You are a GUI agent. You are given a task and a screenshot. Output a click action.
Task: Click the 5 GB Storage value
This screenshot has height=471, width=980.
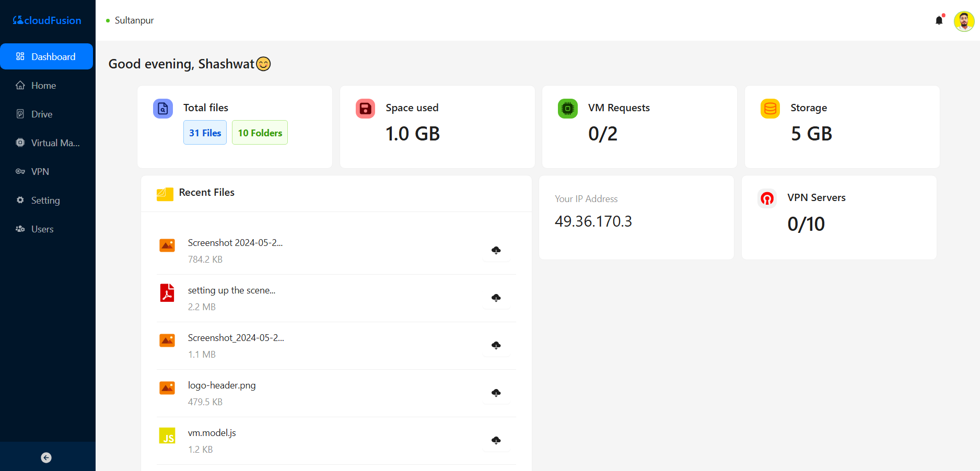[811, 134]
